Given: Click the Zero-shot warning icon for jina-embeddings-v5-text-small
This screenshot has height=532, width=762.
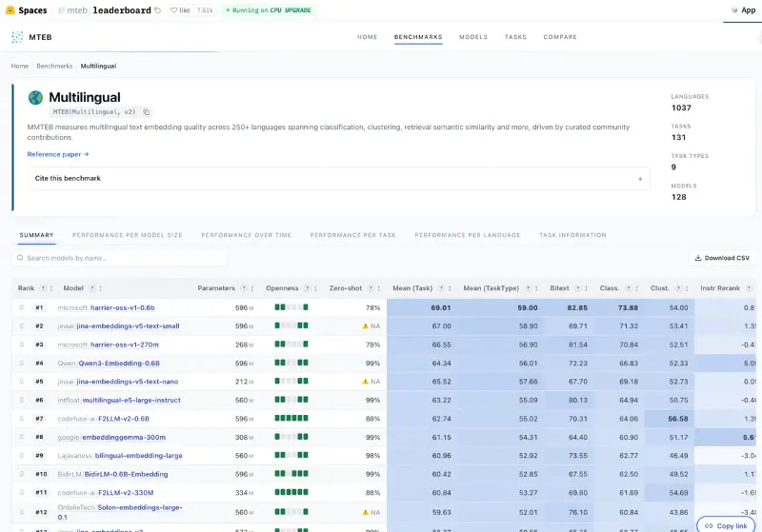Looking at the screenshot, I should tap(366, 326).
